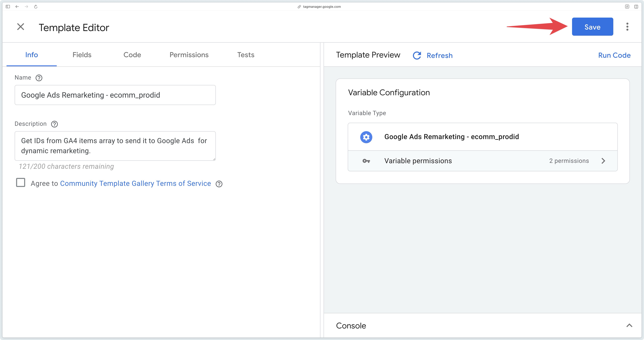The image size is (644, 340).
Task: Switch to the Fields tab
Action: point(82,55)
